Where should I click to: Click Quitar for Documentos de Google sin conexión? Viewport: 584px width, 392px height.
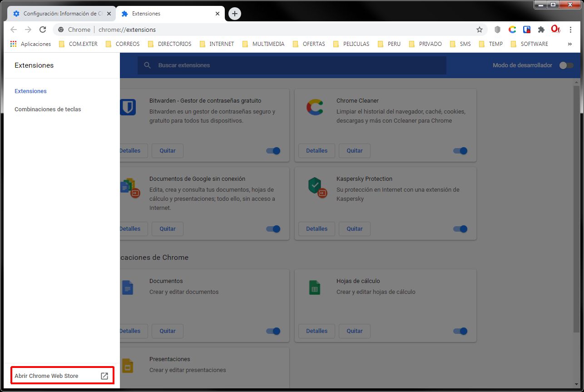pyautogui.click(x=168, y=229)
